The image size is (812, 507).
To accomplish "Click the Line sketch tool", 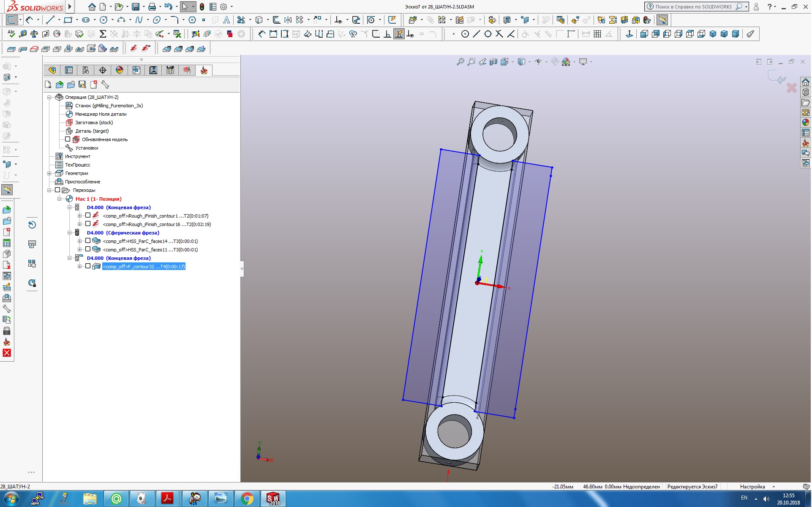I will coord(50,20).
